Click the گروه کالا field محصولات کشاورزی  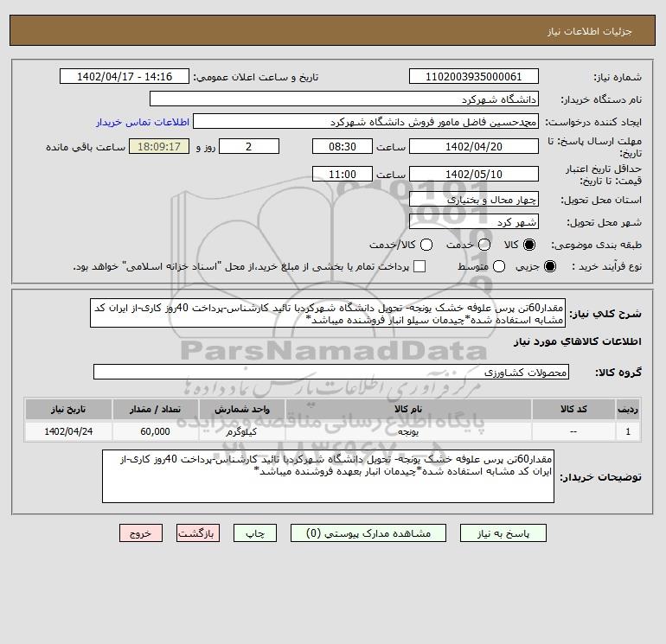coord(331,372)
